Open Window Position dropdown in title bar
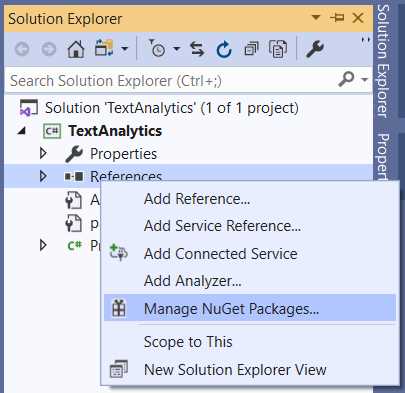The image size is (405, 393). coord(315,17)
